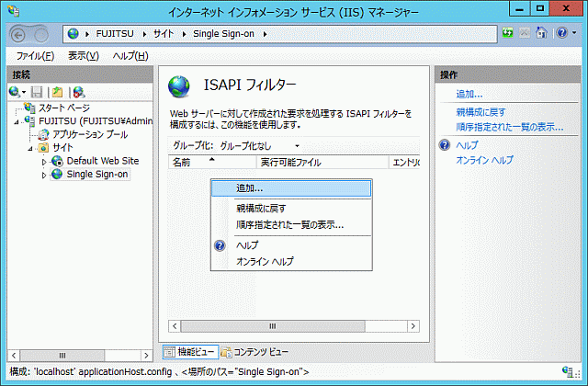Switch to 機能ビュー tab
Image resolution: width=588 pixels, height=386 pixels.
[190, 352]
